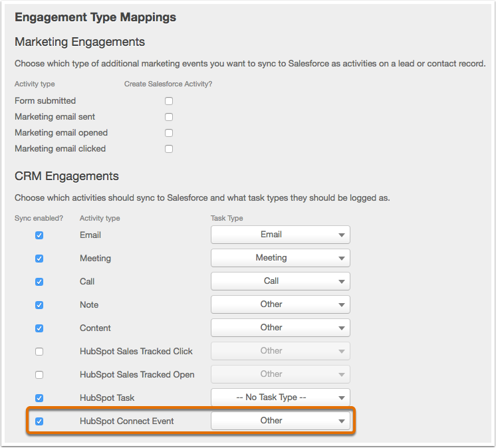496x448 pixels.
Task: Click the Create Salesforce Activity? column header
Action: (168, 84)
